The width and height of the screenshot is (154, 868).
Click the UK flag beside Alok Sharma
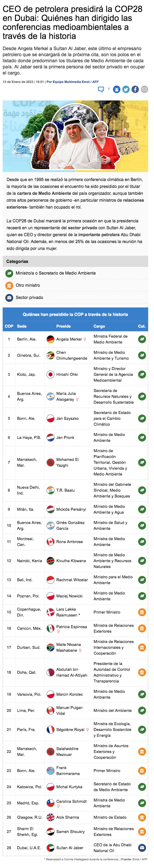51,817
